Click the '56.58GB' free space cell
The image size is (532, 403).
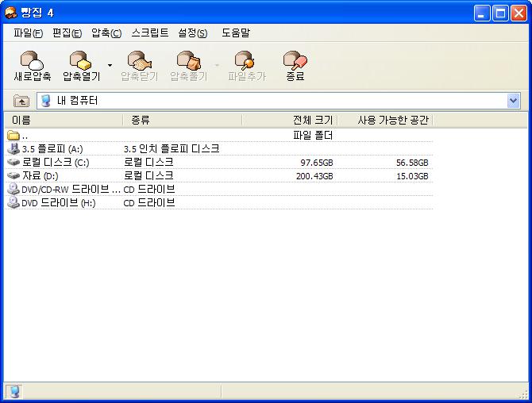click(412, 163)
